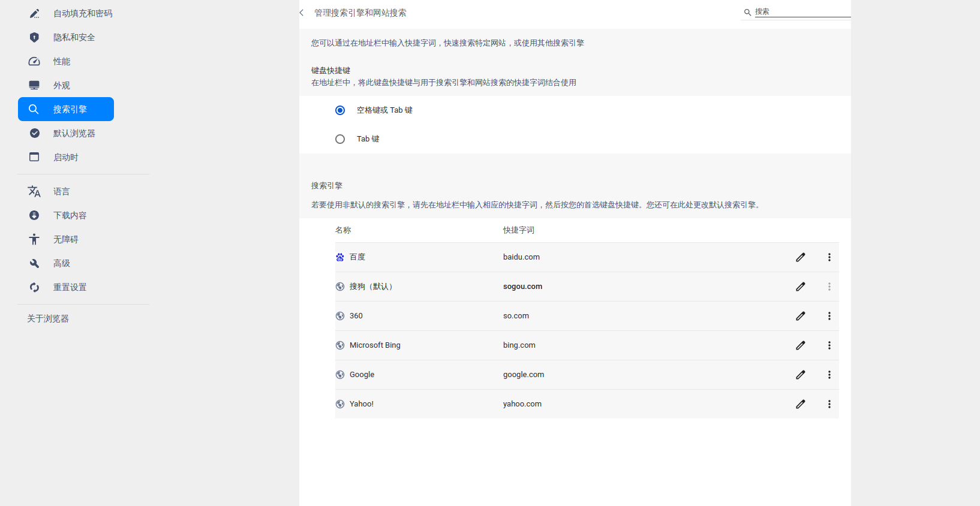980x506 pixels.
Task: Open 语言 settings section
Action: tap(66, 191)
